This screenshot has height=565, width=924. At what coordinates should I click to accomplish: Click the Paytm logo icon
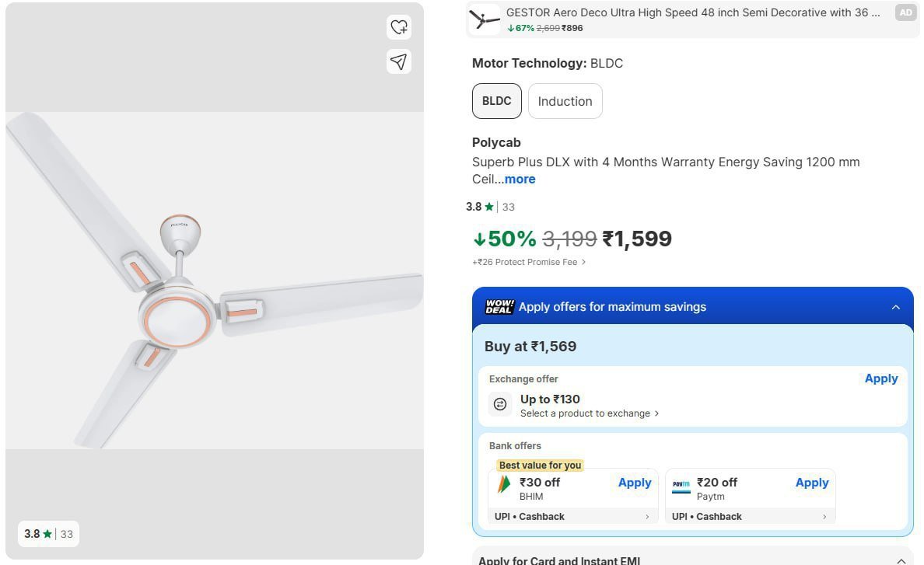pyautogui.click(x=681, y=484)
